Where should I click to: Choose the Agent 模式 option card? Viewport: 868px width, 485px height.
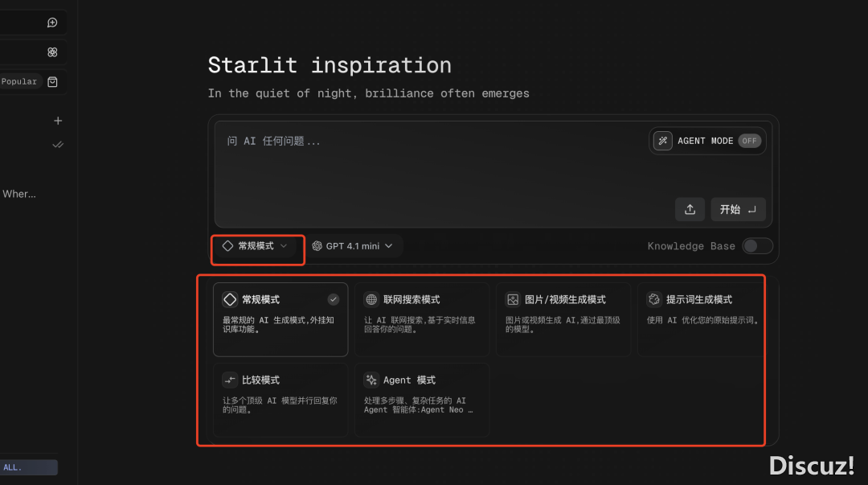click(x=422, y=400)
